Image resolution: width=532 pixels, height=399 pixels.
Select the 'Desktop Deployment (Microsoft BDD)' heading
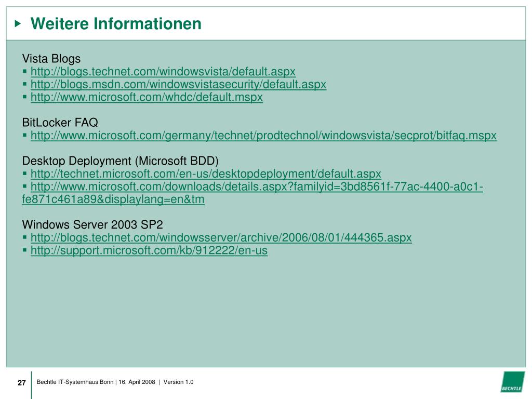[121, 161]
